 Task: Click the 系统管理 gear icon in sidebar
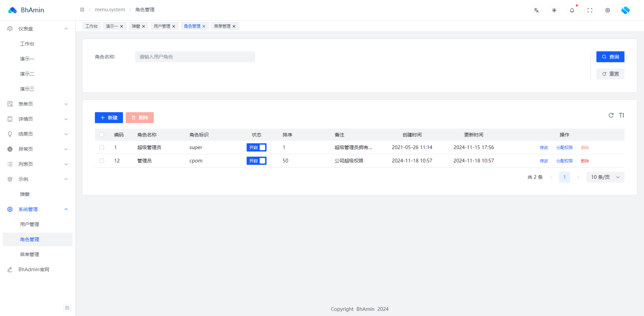point(10,209)
